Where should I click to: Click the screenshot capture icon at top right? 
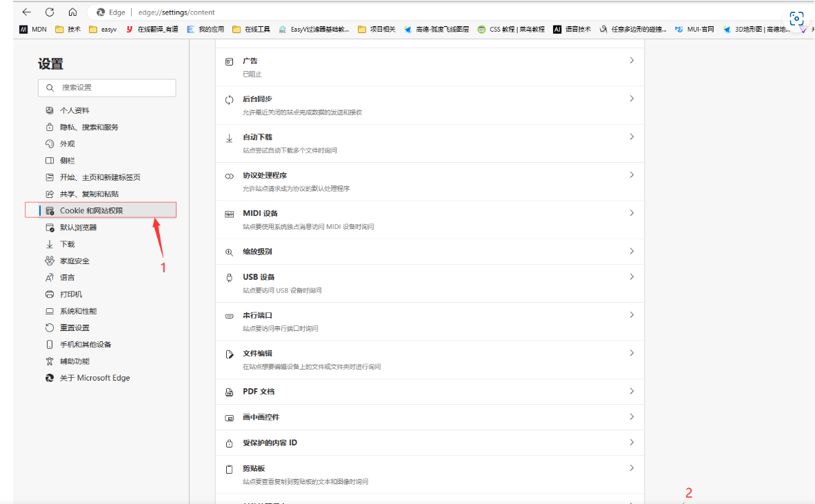click(x=796, y=19)
